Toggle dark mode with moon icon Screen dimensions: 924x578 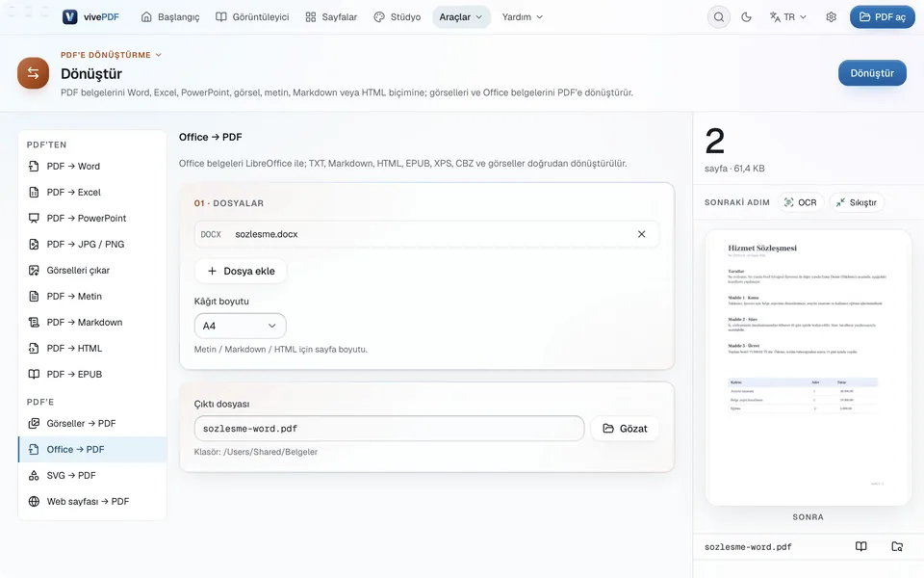pyautogui.click(x=746, y=17)
